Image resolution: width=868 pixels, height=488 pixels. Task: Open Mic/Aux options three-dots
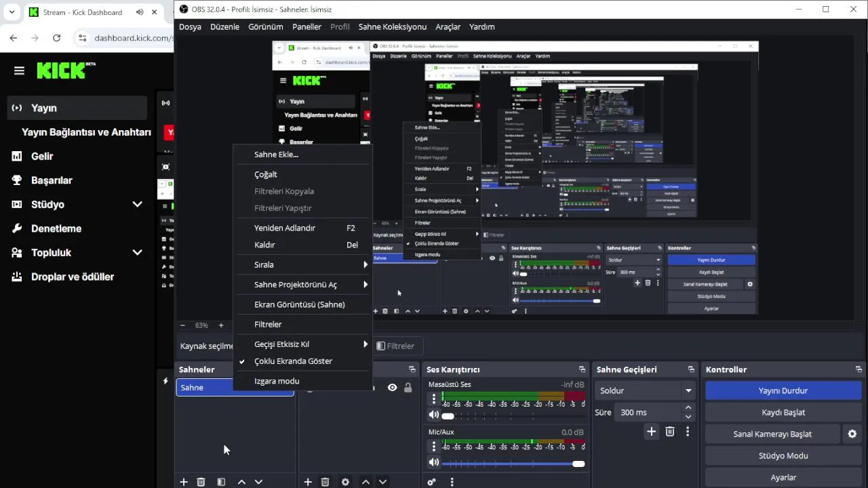click(434, 446)
